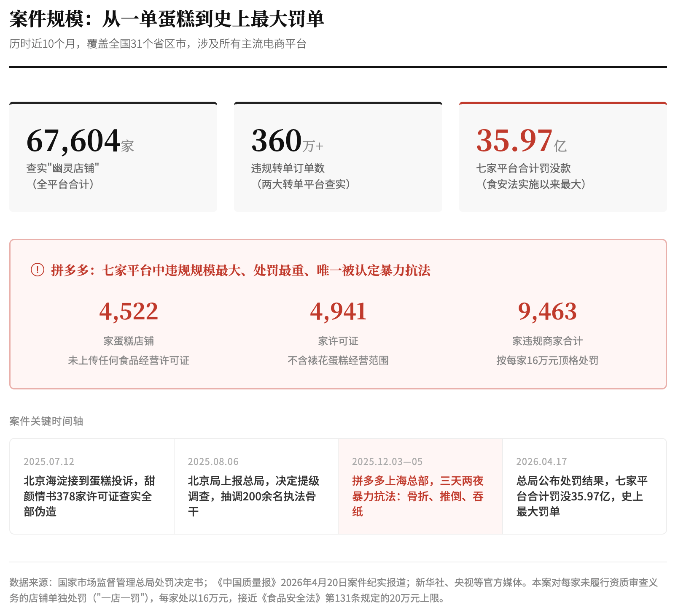Click the subtitle mentioning 31个省区市
This screenshot has height=616, width=678.
[x=158, y=44]
